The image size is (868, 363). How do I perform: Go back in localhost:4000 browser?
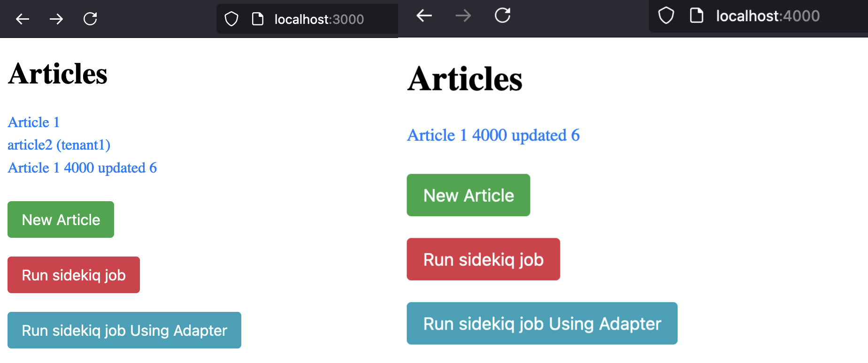(x=424, y=16)
